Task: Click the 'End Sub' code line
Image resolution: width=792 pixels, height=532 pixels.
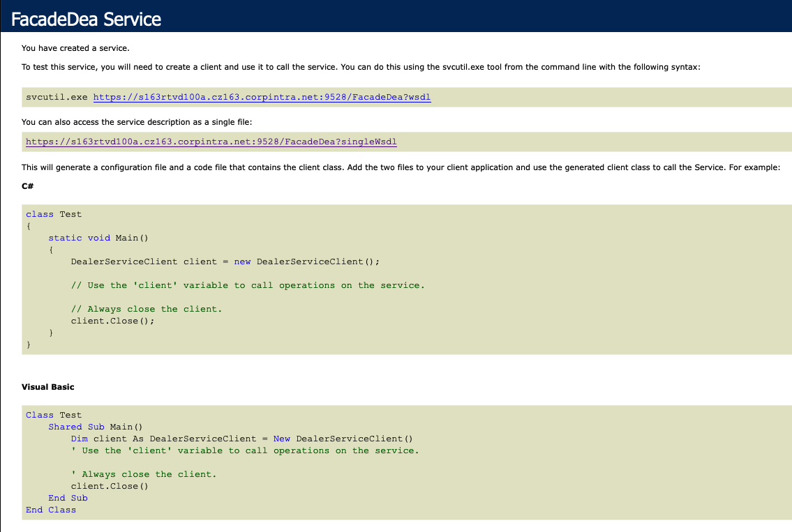Action: (68, 498)
